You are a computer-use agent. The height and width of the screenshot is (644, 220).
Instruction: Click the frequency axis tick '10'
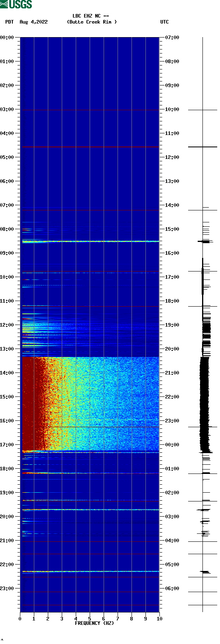(x=159, y=619)
